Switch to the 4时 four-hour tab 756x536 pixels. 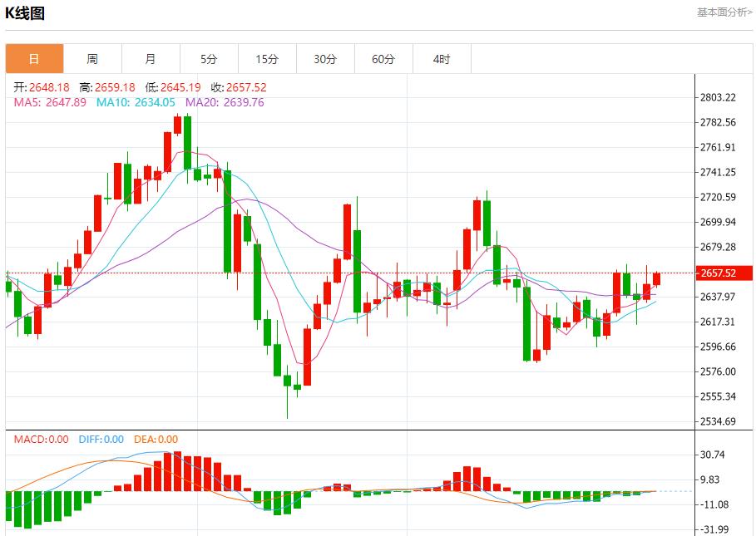pyautogui.click(x=442, y=59)
